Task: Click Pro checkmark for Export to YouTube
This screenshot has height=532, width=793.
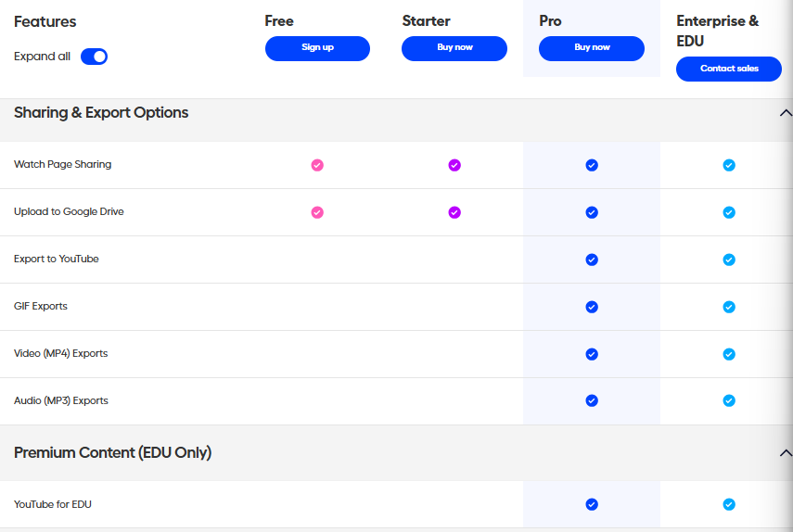Action: click(592, 260)
